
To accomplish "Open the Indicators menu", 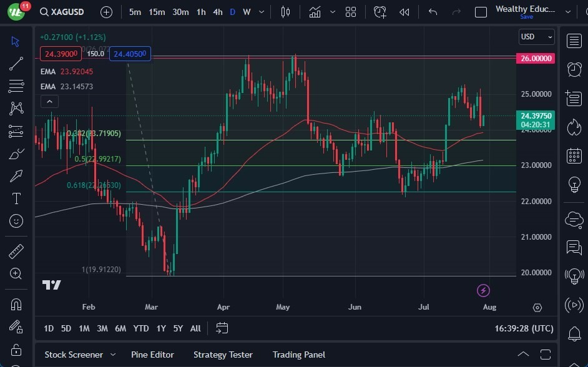I will click(315, 11).
